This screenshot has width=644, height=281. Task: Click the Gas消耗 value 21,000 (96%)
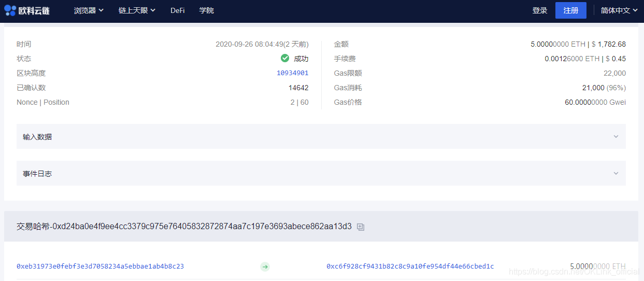[604, 88]
